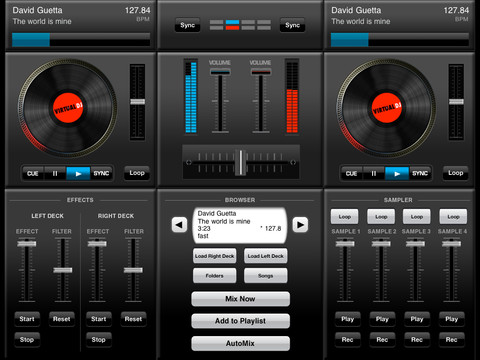Screen dimensions: 480x360
Task: Record Sample 2 with Rec
Action: coord(382,340)
